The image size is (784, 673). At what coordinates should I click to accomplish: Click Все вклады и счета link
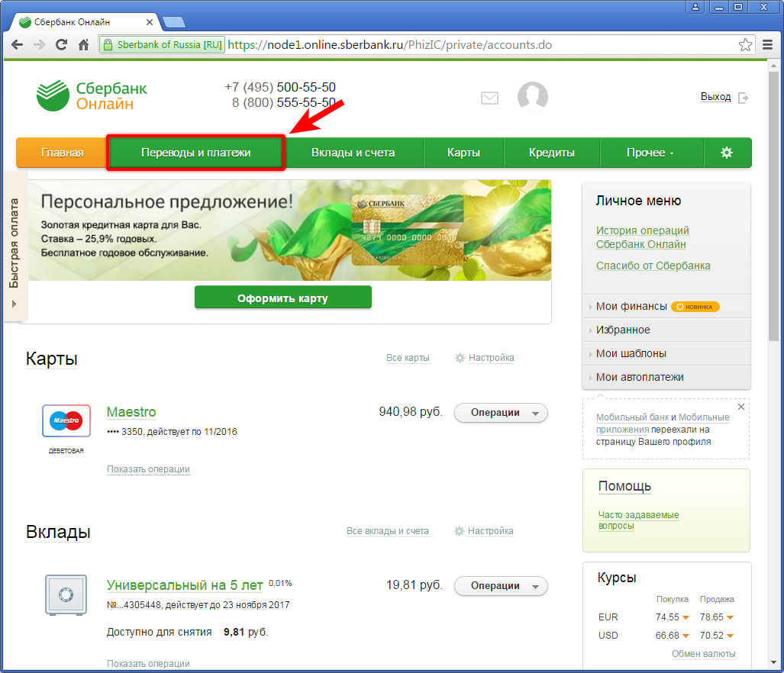click(388, 531)
